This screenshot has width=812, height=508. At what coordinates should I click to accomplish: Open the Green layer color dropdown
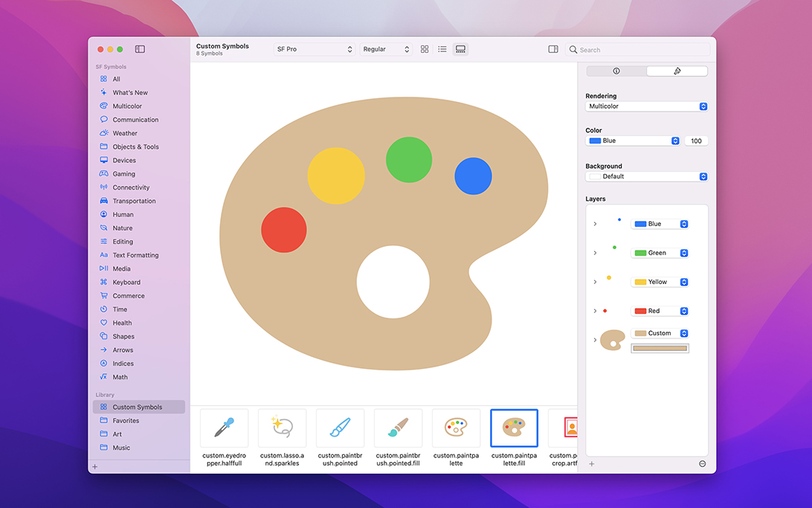click(660, 253)
